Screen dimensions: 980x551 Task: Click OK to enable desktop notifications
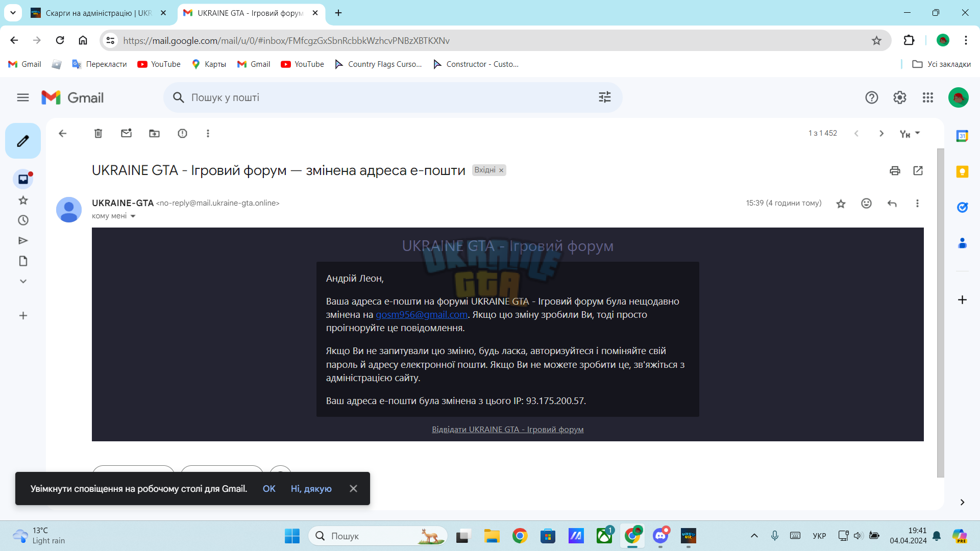[x=269, y=489]
